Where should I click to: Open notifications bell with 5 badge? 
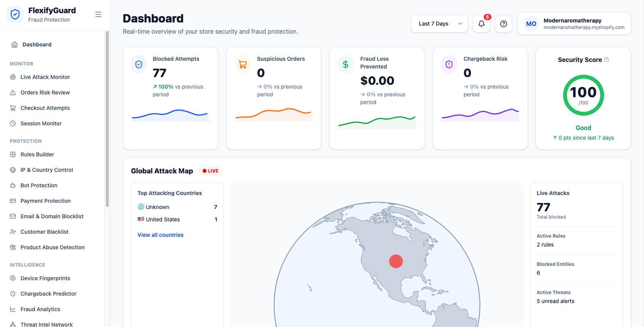pos(481,24)
